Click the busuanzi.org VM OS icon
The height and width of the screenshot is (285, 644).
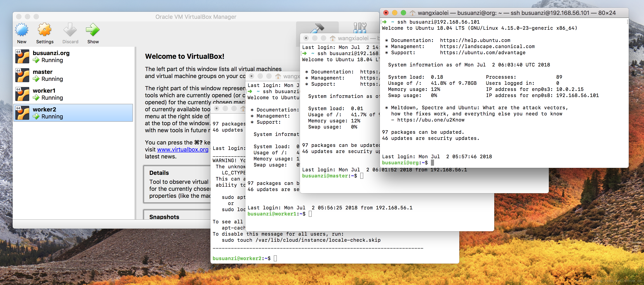[x=22, y=57]
